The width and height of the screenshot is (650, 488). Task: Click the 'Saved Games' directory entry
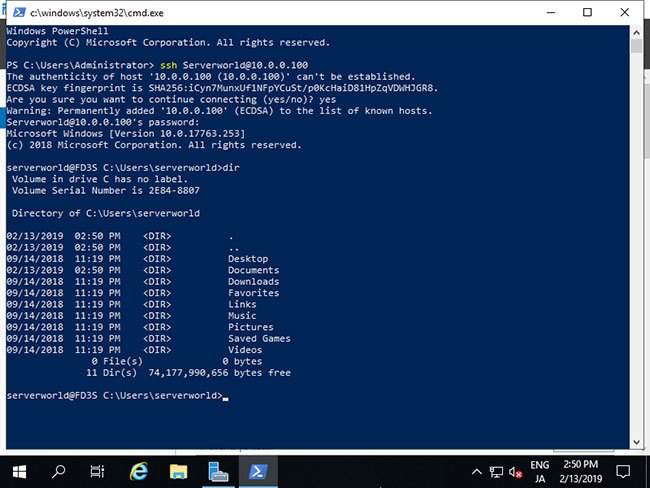click(x=259, y=338)
